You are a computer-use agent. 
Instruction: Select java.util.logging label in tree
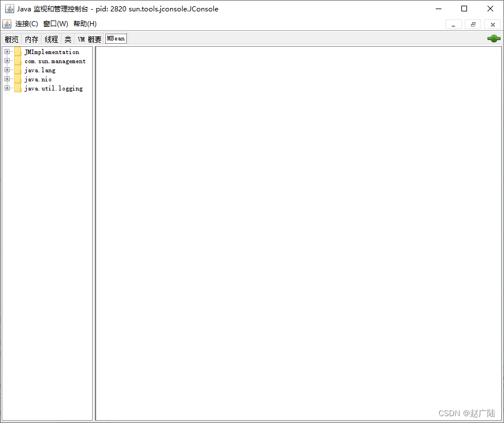pyautogui.click(x=53, y=88)
